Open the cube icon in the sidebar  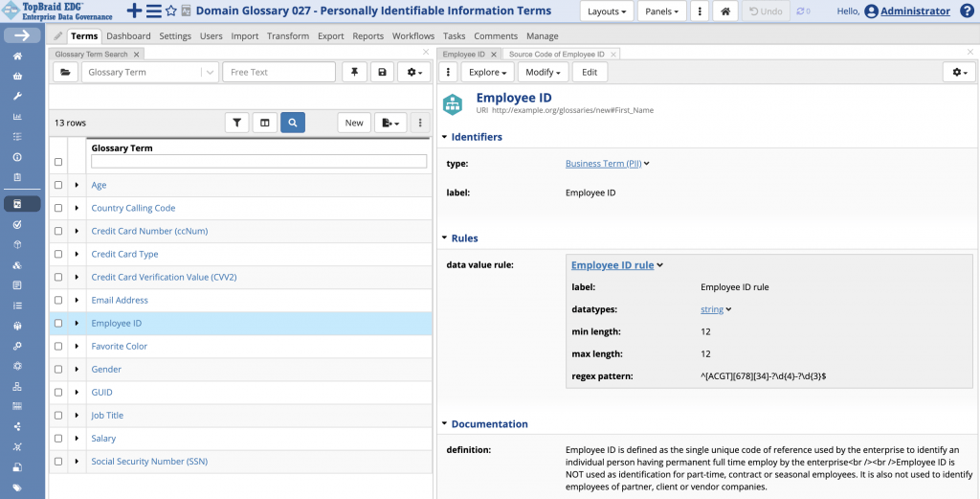coord(17,244)
